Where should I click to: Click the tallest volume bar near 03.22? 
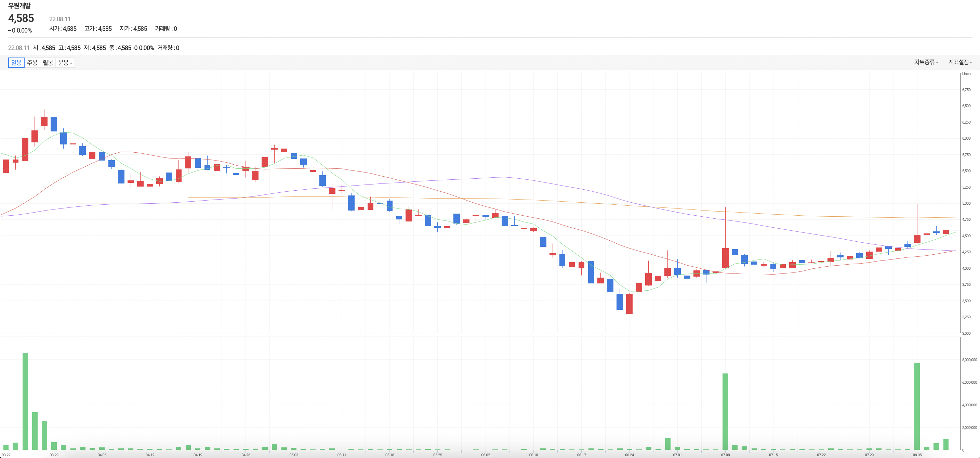[x=25, y=401]
